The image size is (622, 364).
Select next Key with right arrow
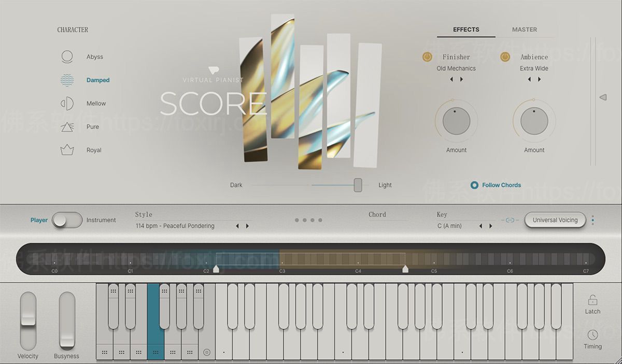coord(490,226)
